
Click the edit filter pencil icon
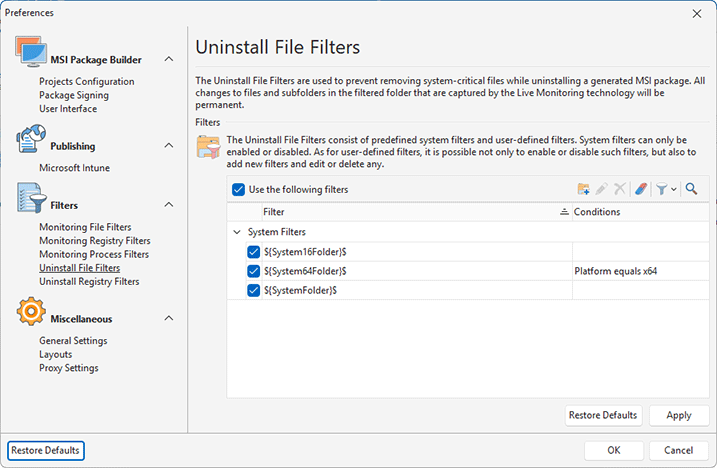click(601, 189)
